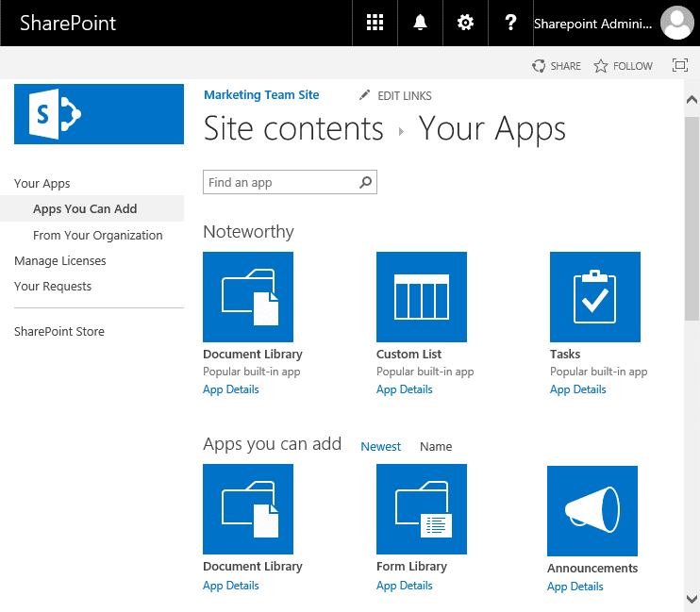Focus the Find an app field
The image size is (700, 612).
tap(291, 182)
